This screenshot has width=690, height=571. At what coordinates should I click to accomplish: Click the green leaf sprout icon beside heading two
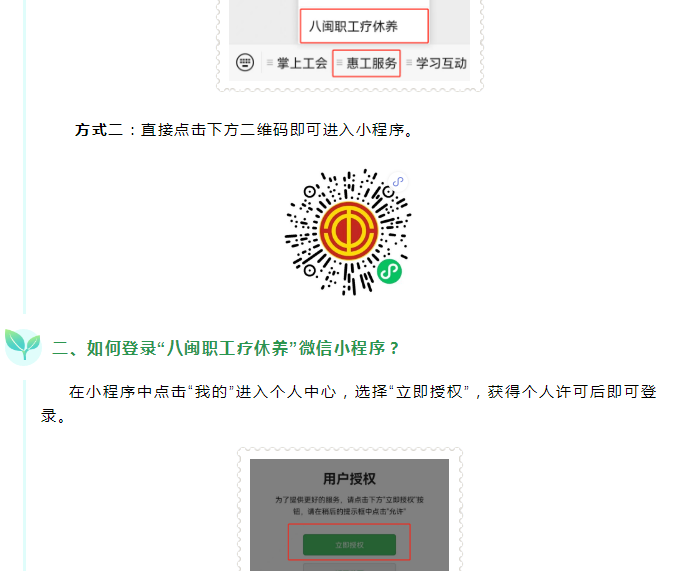click(x=23, y=347)
